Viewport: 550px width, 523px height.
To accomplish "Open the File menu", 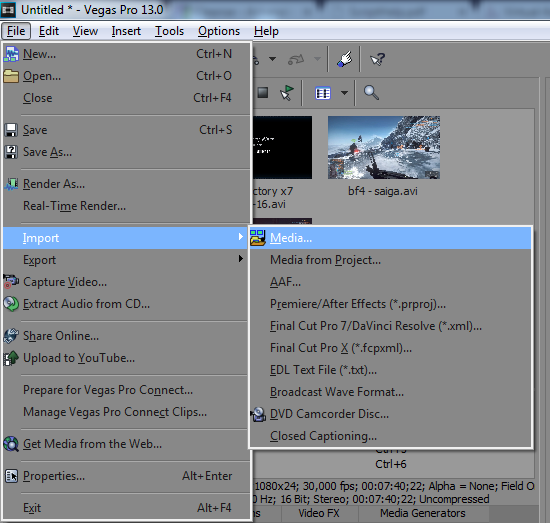I will [16, 31].
